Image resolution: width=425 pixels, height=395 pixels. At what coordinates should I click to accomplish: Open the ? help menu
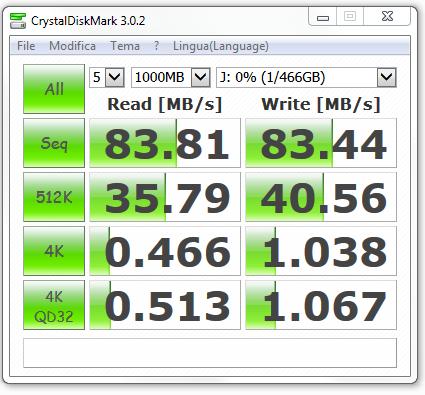tap(156, 46)
